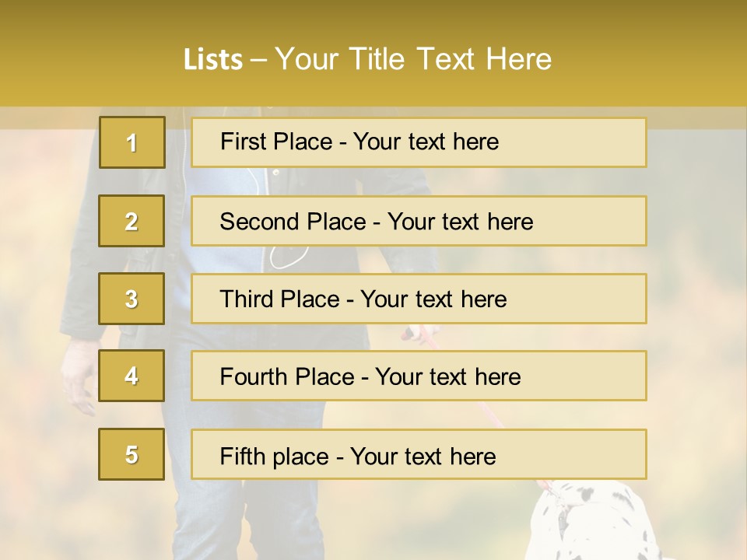747x560 pixels.
Task: Select the number 4 box
Action: tap(132, 376)
